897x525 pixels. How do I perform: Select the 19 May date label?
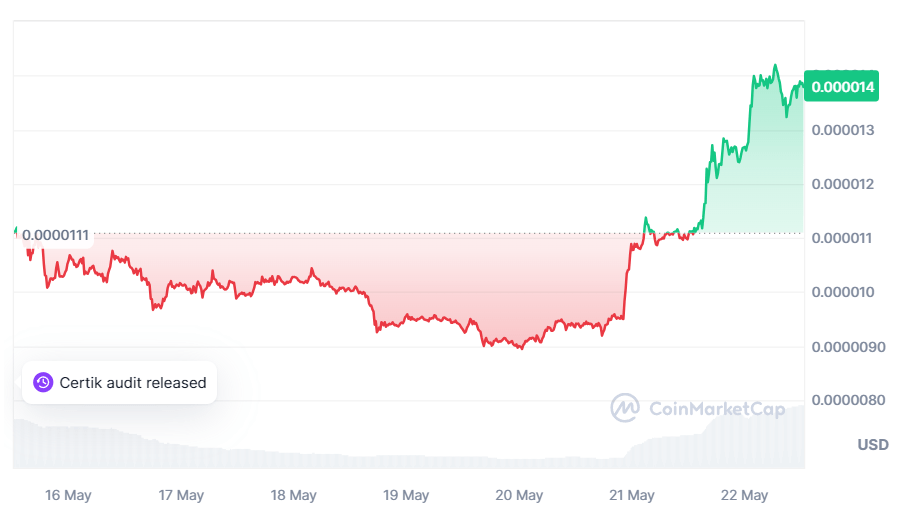[406, 495]
